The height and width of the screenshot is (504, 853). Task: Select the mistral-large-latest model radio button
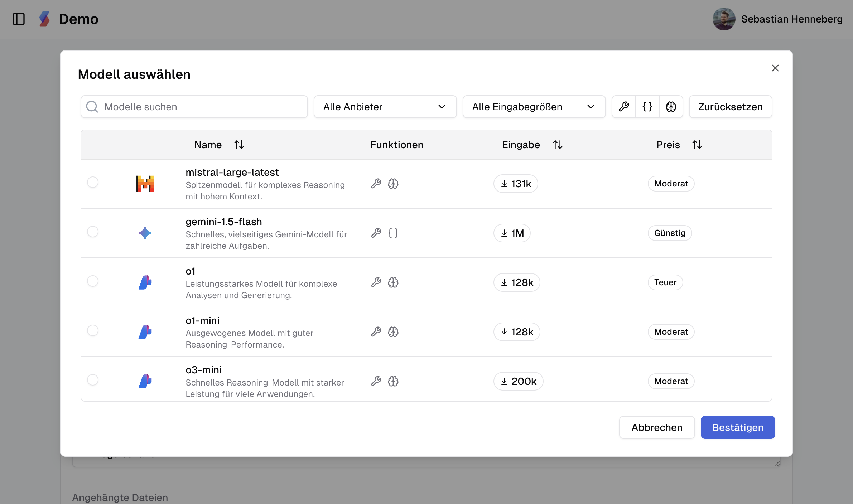93,182
